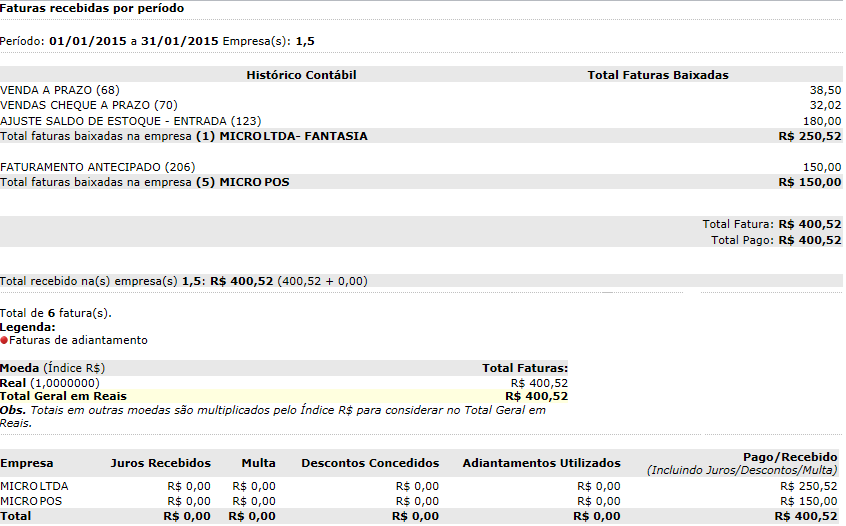Click the R$ 250,52 company (1) subtotal
Image resolution: width=846 pixels, height=526 pixels.
point(810,136)
